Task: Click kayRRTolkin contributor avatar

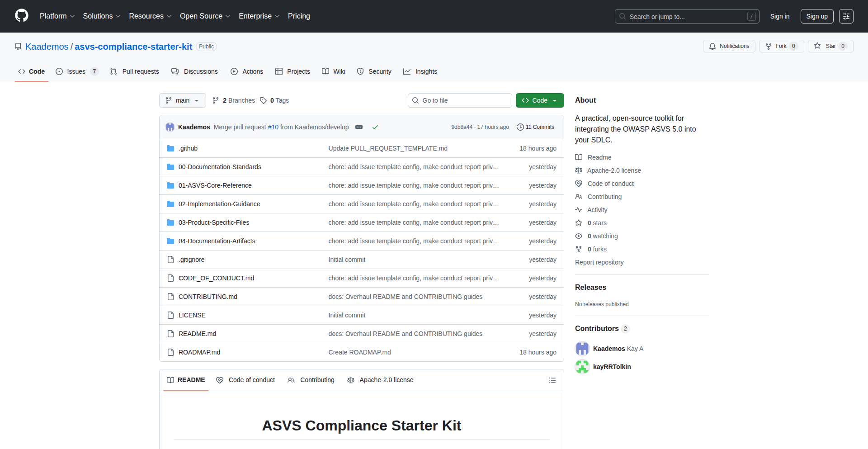Action: pos(582,367)
